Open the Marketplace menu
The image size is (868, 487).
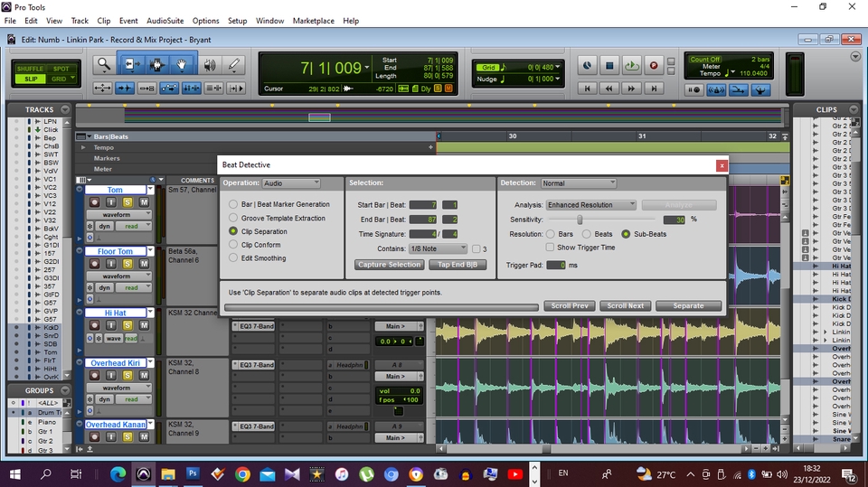[x=314, y=21]
